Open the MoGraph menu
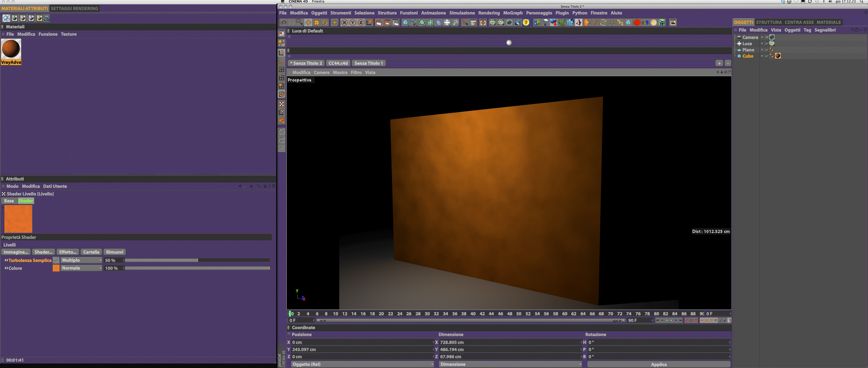Image resolution: width=868 pixels, height=368 pixels. (x=513, y=13)
